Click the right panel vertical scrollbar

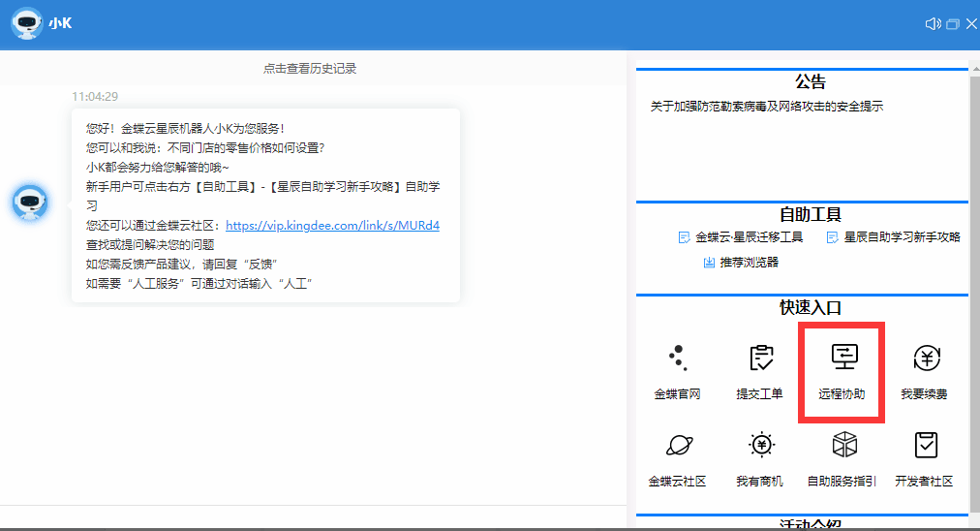(x=975, y=294)
